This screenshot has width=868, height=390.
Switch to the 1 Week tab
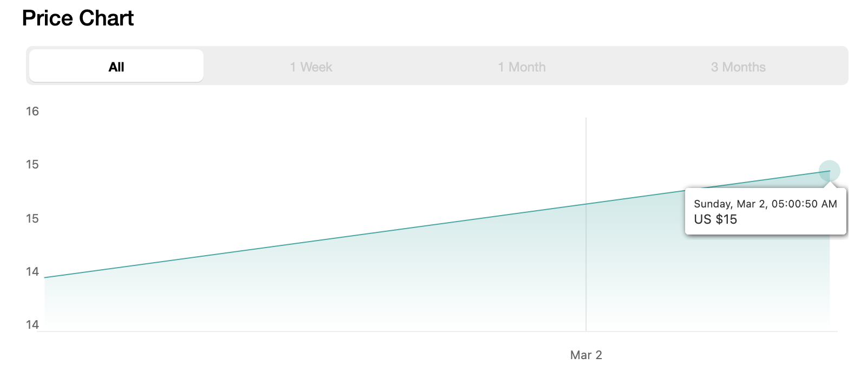311,67
